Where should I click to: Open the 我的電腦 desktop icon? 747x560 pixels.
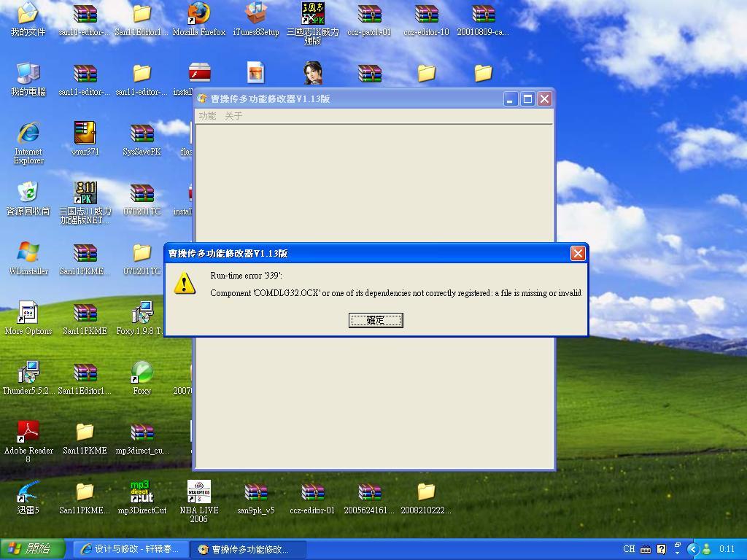[x=28, y=74]
